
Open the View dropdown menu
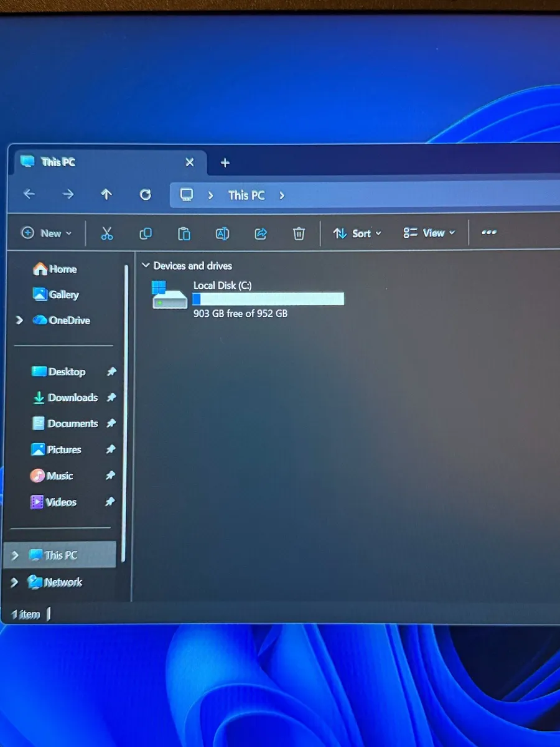pos(429,233)
